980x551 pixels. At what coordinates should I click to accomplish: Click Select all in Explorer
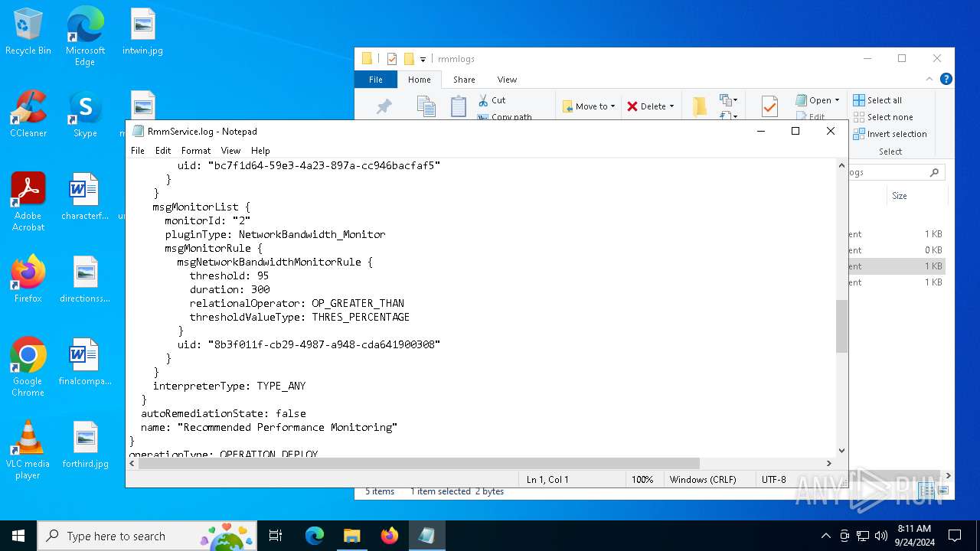point(877,100)
